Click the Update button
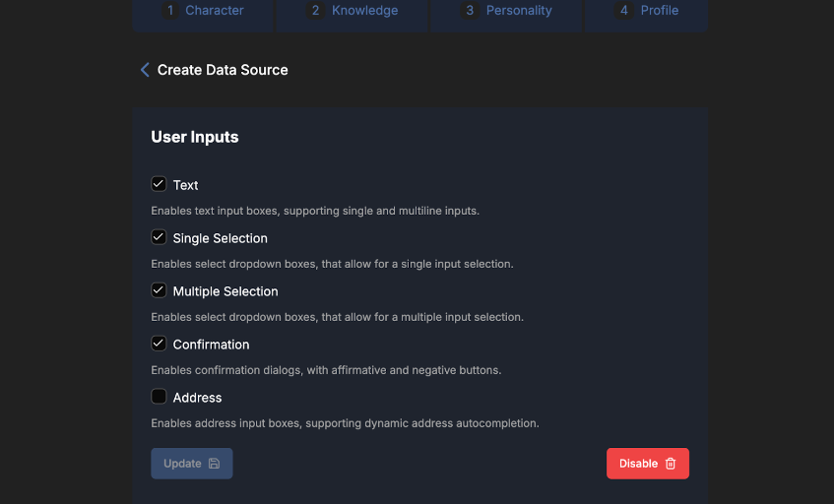The image size is (834, 504). pyautogui.click(x=191, y=464)
